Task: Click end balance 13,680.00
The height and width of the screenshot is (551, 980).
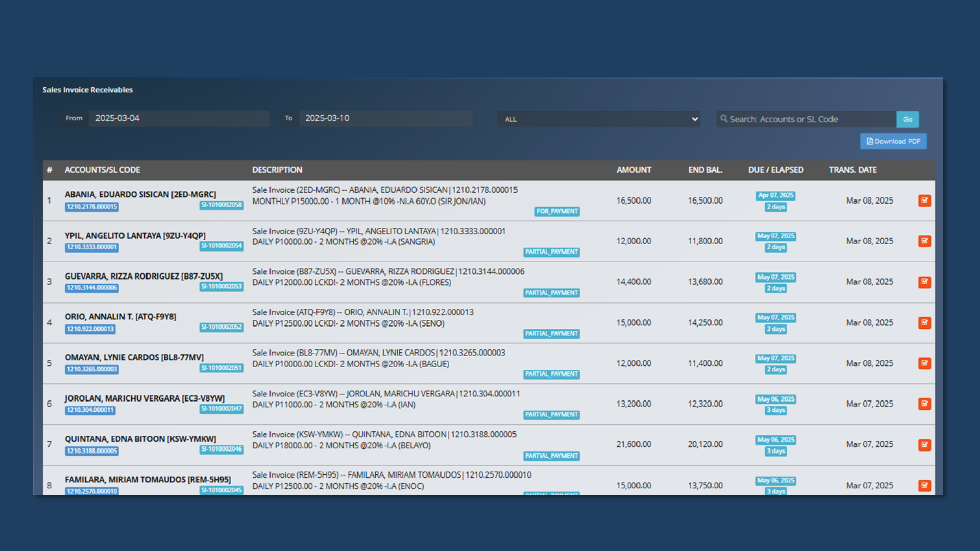Action: coord(705,282)
